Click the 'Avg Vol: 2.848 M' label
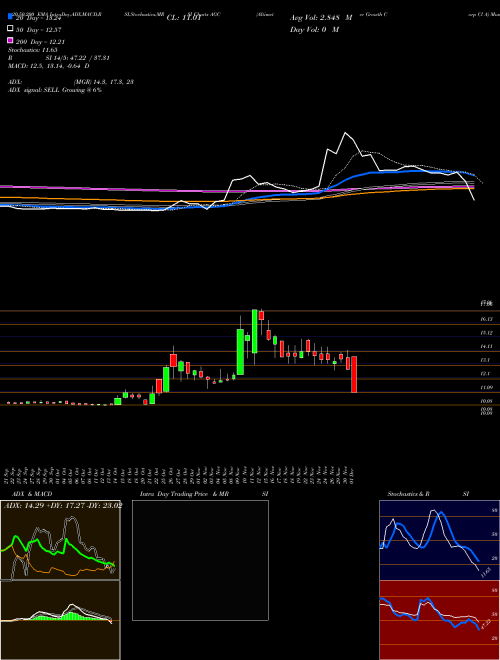The height and width of the screenshot is (660, 500). pyautogui.click(x=321, y=18)
